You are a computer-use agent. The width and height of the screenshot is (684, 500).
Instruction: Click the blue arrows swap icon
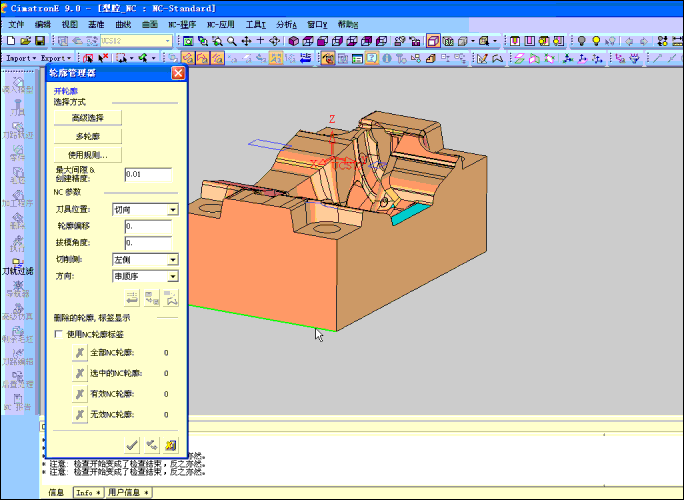pyautogui.click(x=306, y=58)
